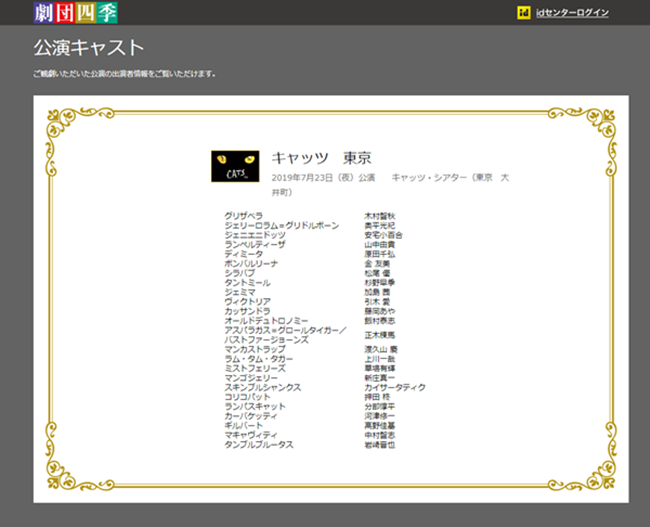Image resolution: width=650 pixels, height=527 pixels.
Task: Select the ジェリーロラム＝グリドルボーン role row
Action: coord(282,225)
